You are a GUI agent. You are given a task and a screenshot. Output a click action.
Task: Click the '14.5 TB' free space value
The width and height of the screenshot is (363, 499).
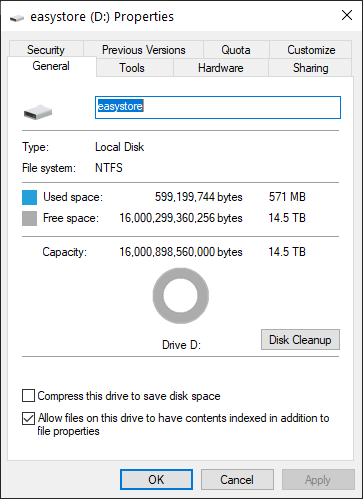[287, 218]
